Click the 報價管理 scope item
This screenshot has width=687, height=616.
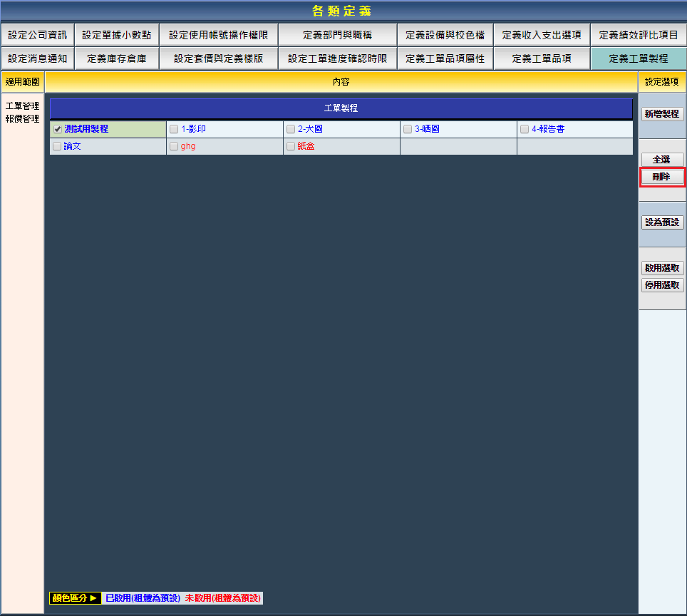(x=22, y=119)
